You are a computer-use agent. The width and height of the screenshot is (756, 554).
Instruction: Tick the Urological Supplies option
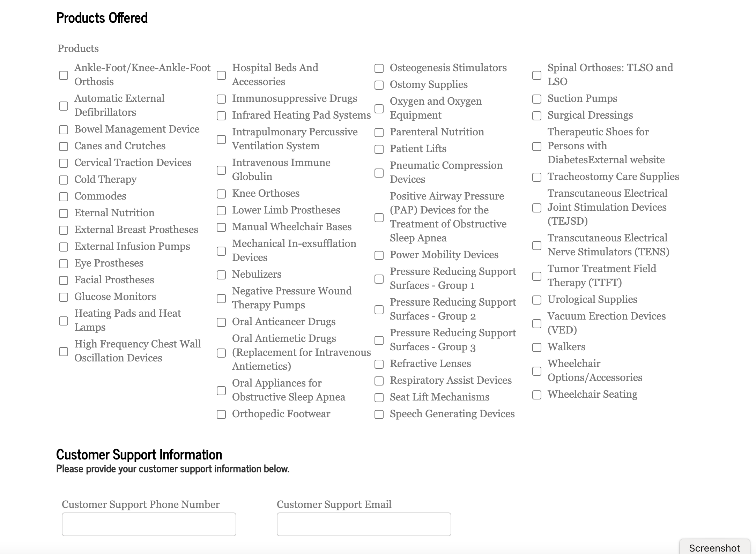pos(537,300)
